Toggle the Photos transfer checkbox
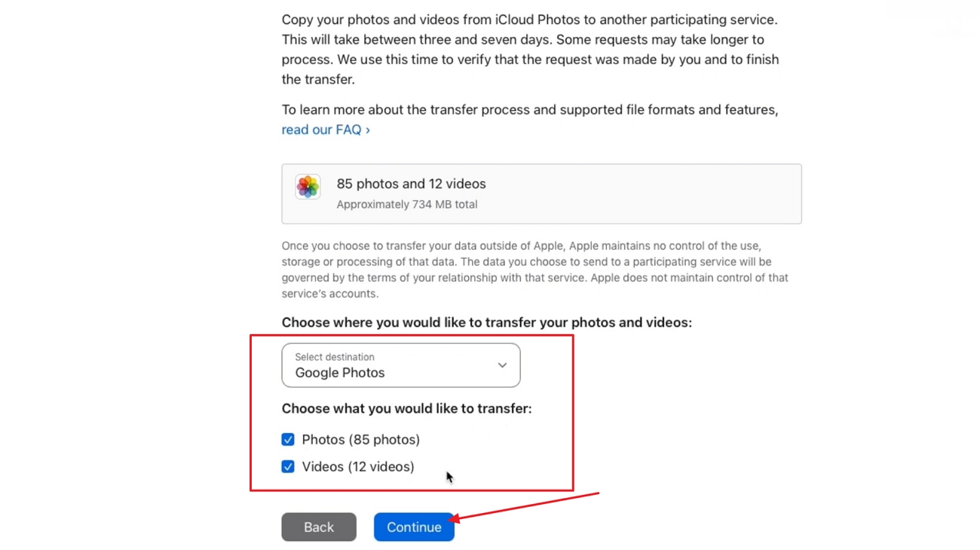 288,439
